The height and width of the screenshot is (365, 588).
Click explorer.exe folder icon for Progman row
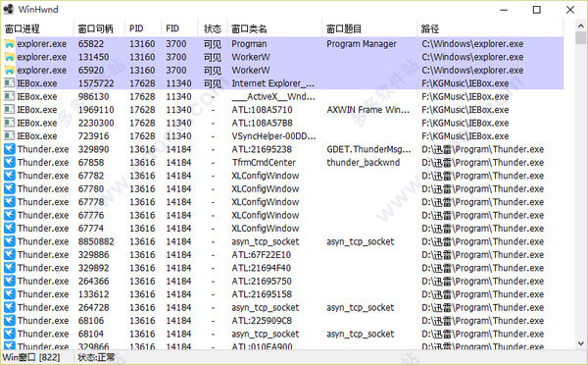tap(10, 44)
